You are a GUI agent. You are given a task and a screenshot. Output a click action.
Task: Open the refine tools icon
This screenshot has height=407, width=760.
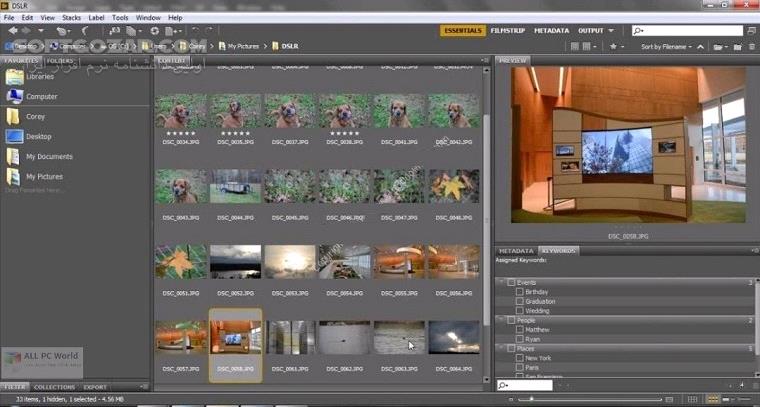tap(133, 31)
